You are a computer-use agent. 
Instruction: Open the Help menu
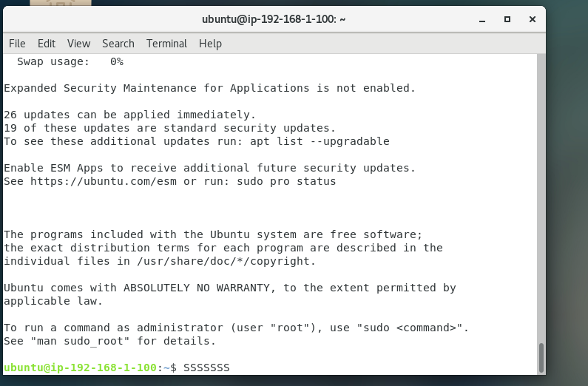210,44
